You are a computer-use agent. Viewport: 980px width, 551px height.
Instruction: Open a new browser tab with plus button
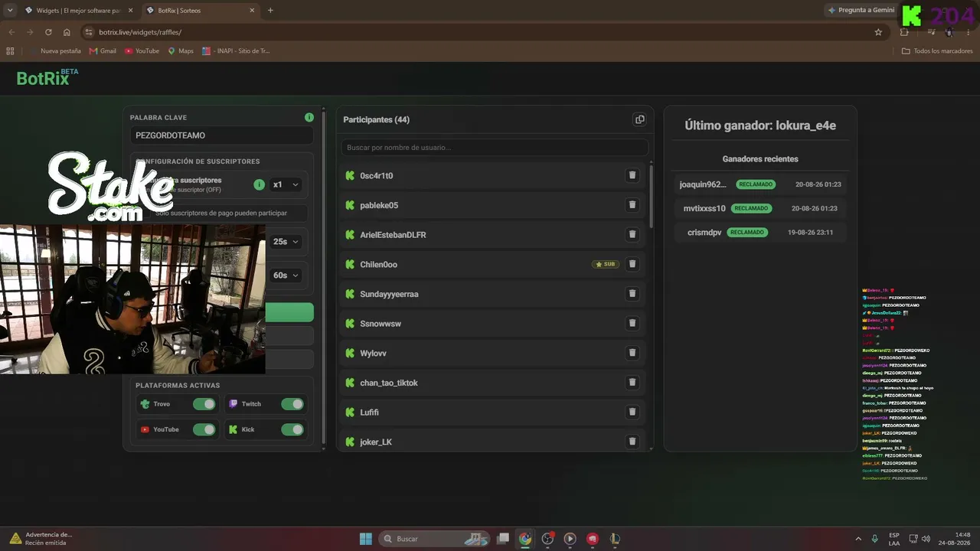270,10
